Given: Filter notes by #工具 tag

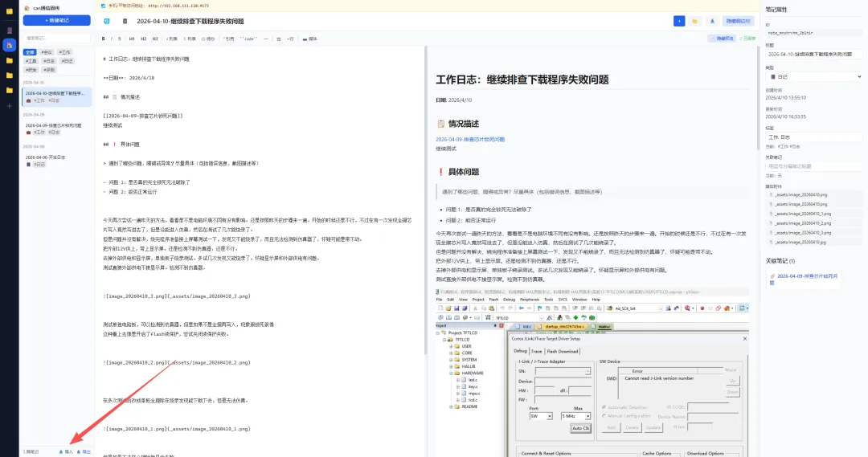Looking at the screenshot, I should click(31, 61).
